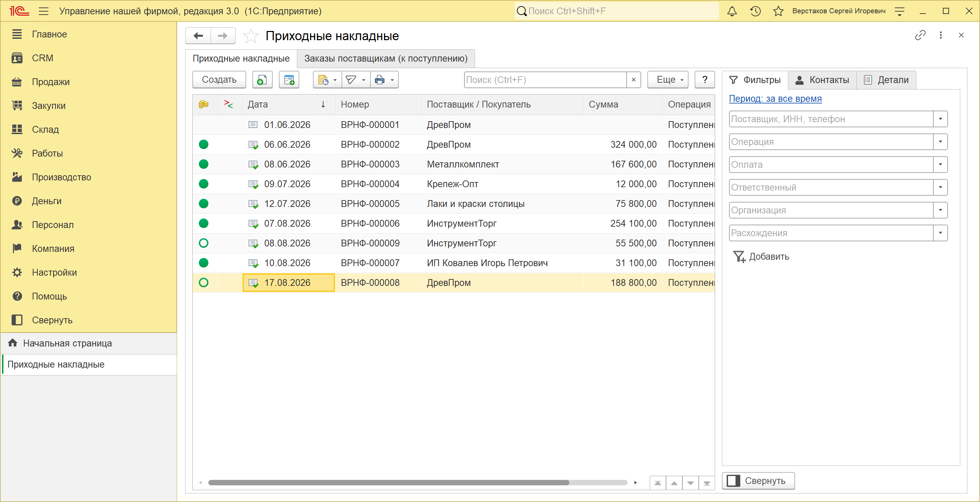This screenshot has height=502, width=980.
Task: Click green payment circle for ВРНФ-000007
Action: click(x=204, y=263)
